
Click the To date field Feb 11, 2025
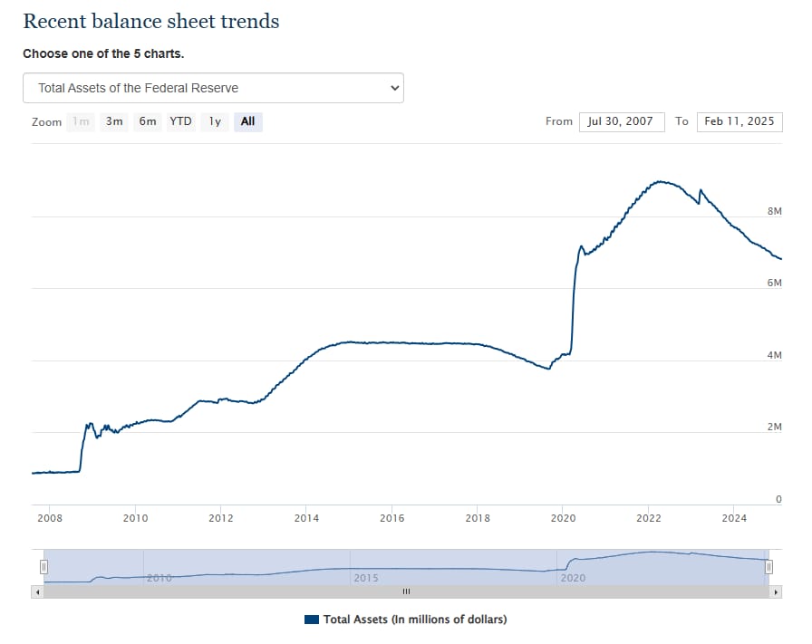click(x=739, y=121)
